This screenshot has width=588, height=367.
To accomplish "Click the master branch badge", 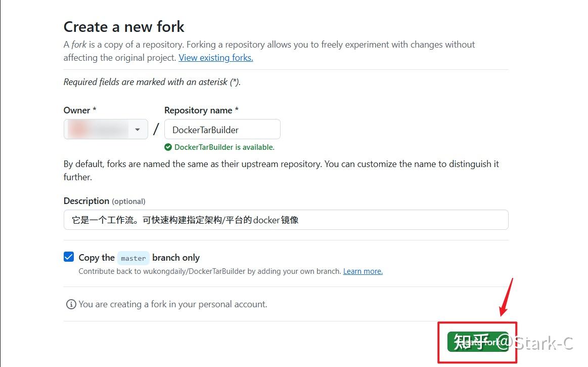I will point(133,258).
